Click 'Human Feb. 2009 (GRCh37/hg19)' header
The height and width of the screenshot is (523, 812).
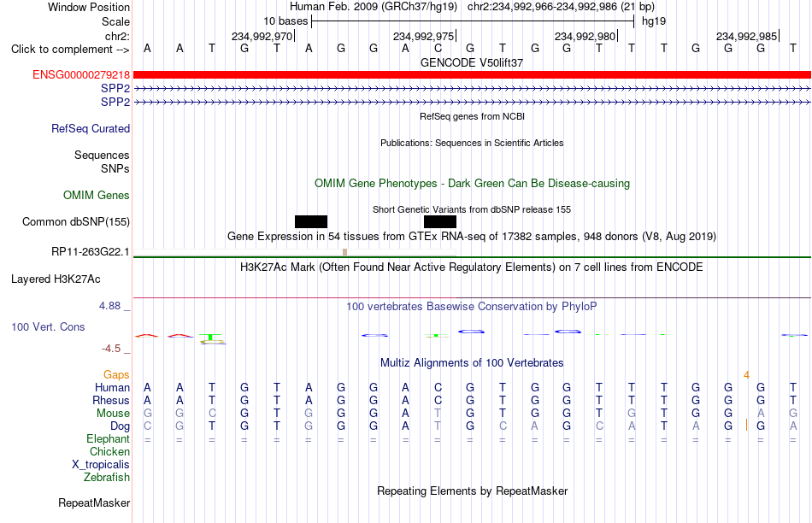374,7
